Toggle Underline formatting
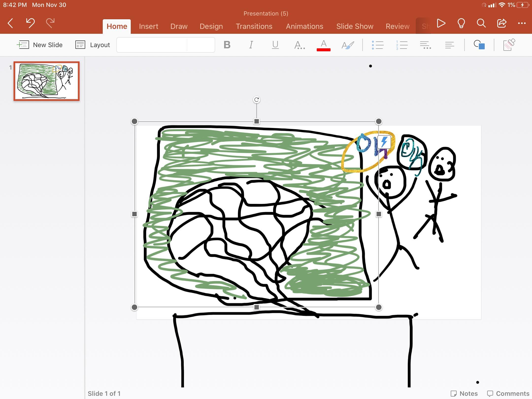The height and width of the screenshot is (399, 532). click(275, 45)
